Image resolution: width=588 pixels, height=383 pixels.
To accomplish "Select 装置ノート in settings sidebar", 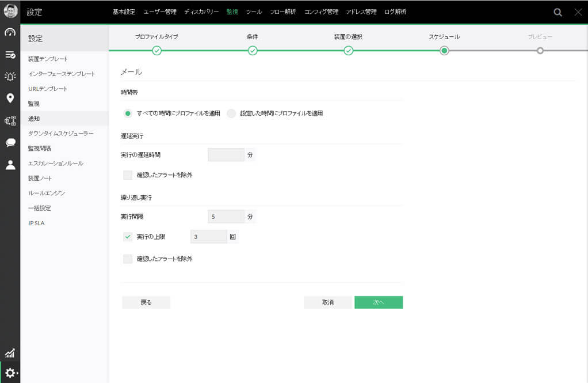I will [x=40, y=179].
